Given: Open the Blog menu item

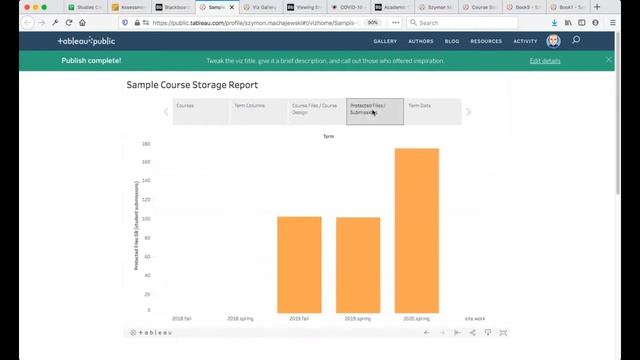Looking at the screenshot, I should [x=452, y=41].
